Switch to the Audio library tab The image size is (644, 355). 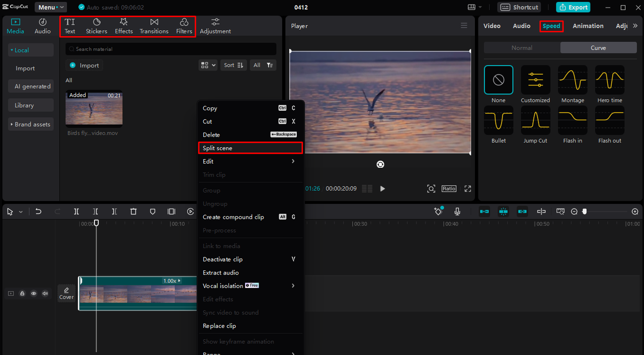[43, 26]
